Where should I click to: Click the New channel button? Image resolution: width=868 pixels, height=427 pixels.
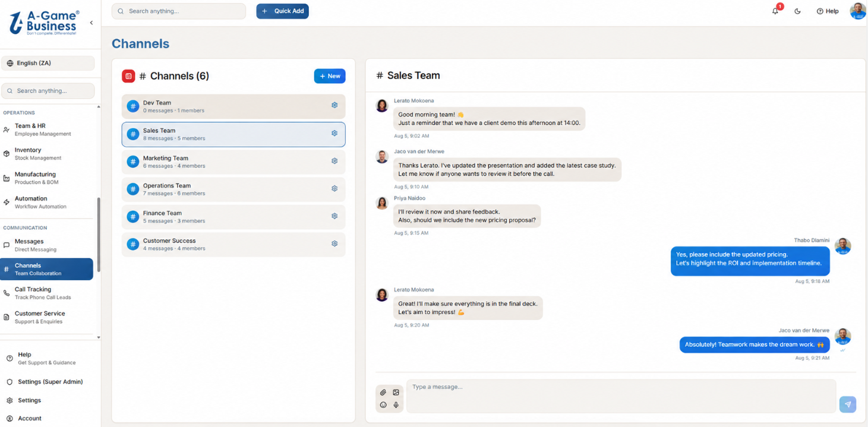click(x=330, y=76)
